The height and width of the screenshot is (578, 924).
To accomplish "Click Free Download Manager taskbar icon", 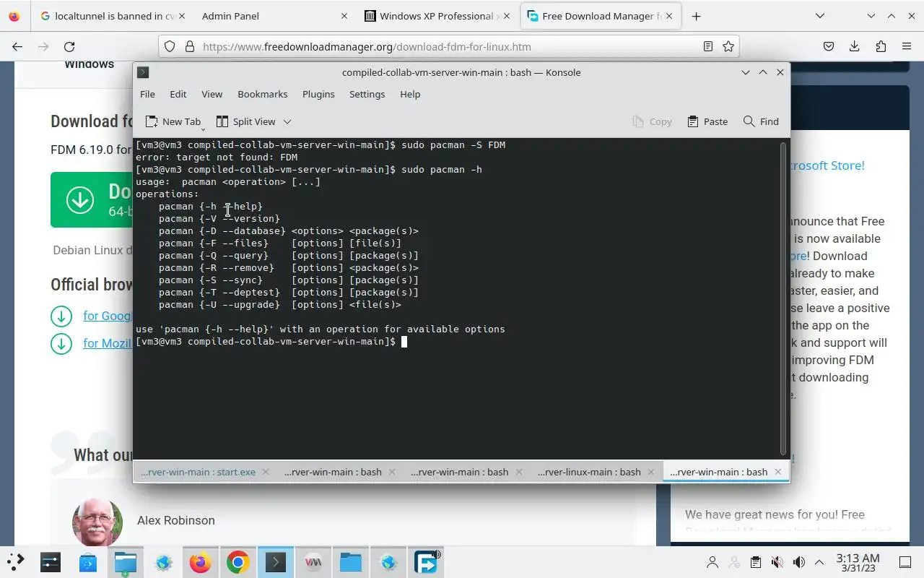I will (426, 562).
